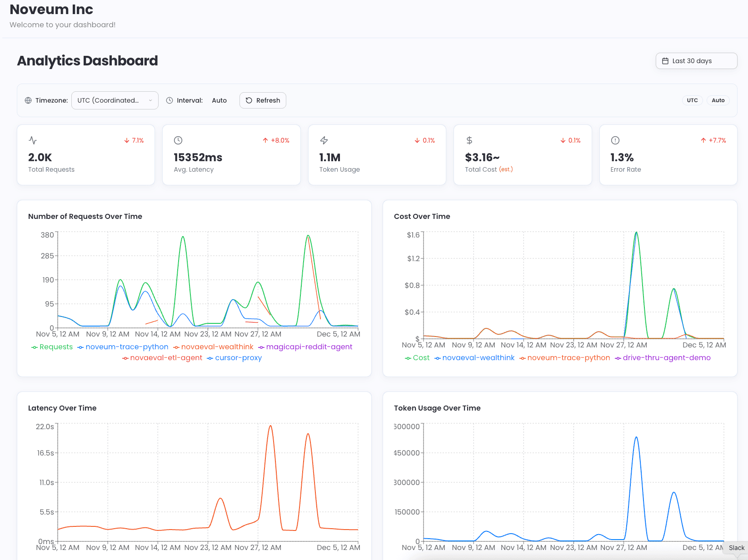Click the globe icon next to Timezone
This screenshot has width=748, height=560.
(x=27, y=100)
